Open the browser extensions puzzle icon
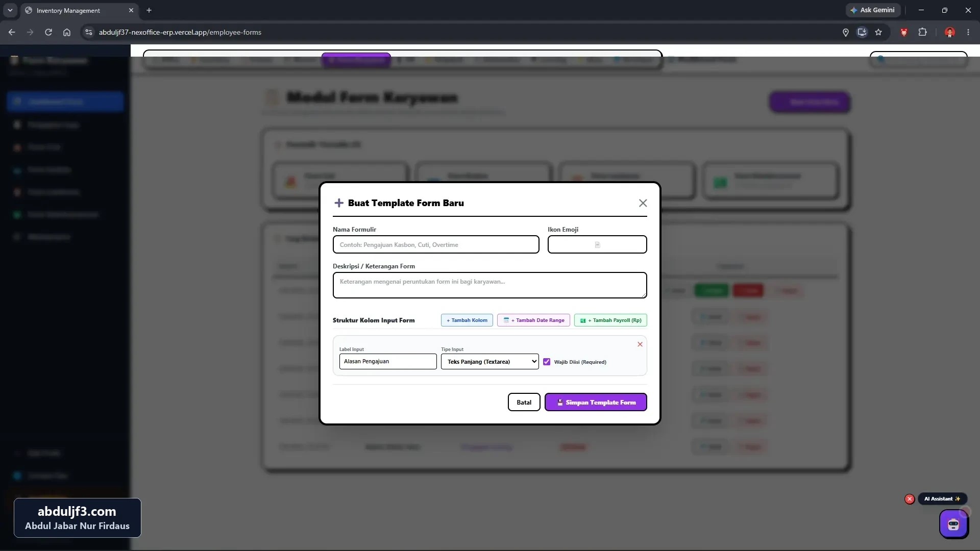This screenshot has height=551, width=980. 922,32
